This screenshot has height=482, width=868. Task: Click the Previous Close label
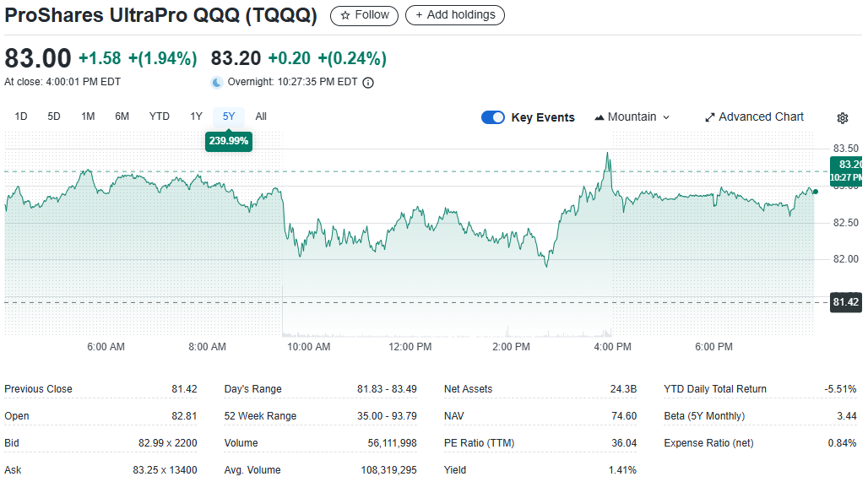pos(38,389)
